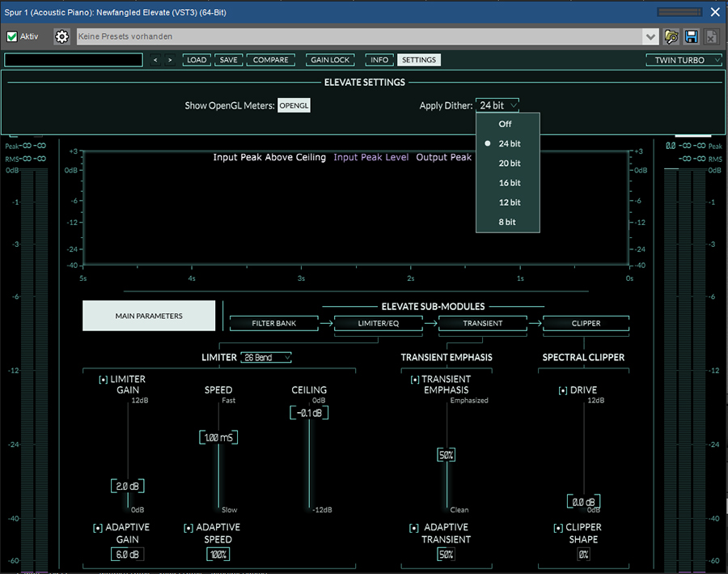
Task: Click the preset name input field
Action: [x=74, y=60]
